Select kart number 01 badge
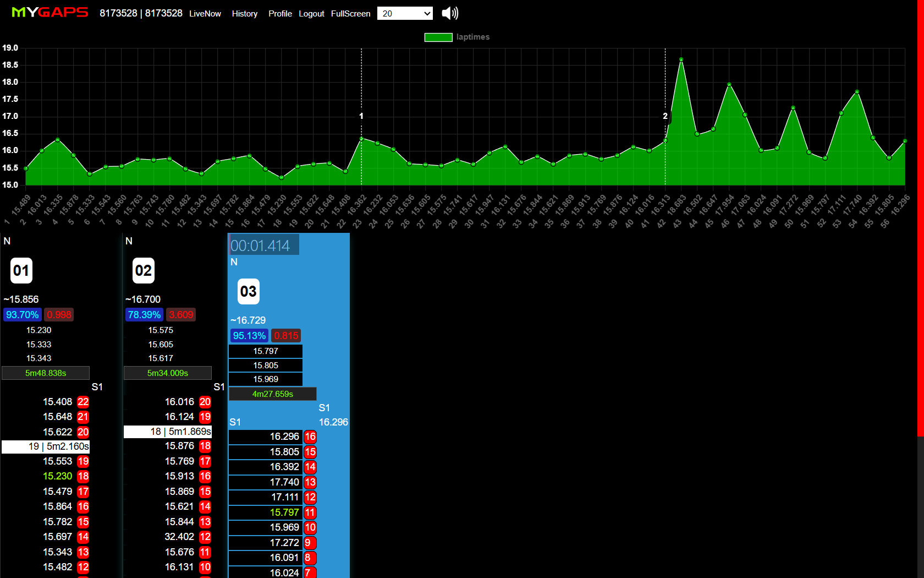The image size is (924, 578). [21, 270]
